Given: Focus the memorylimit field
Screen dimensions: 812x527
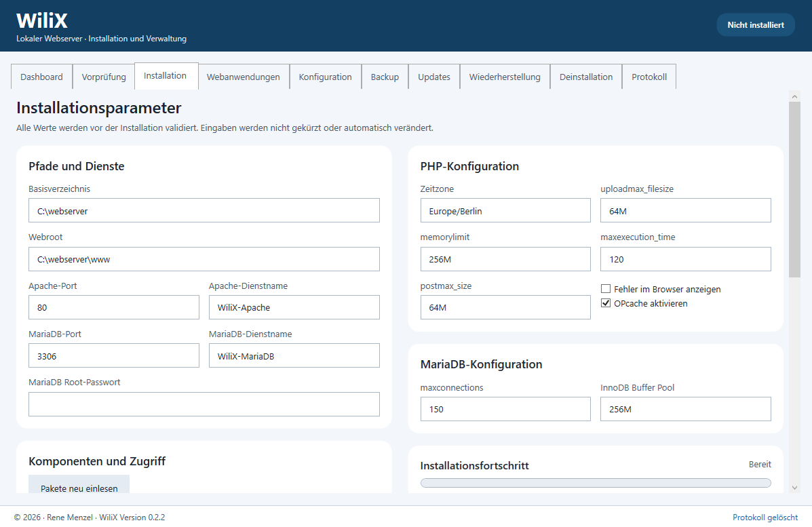Looking at the screenshot, I should (x=505, y=259).
